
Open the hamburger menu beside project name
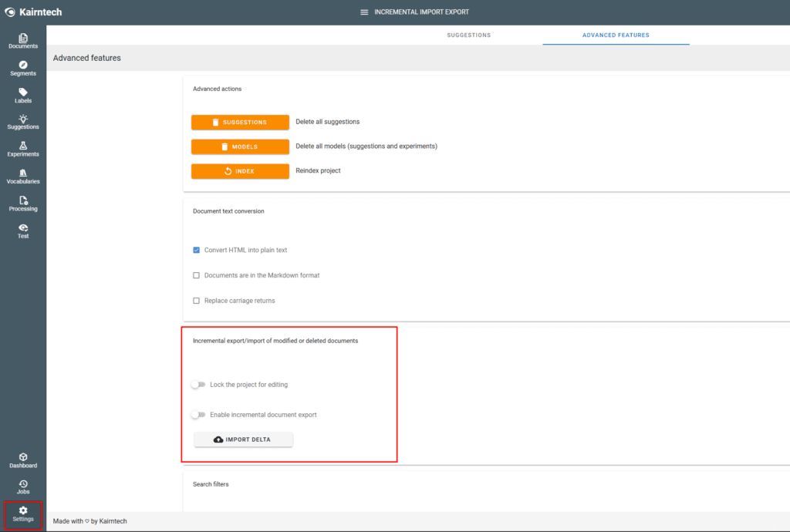pos(364,12)
